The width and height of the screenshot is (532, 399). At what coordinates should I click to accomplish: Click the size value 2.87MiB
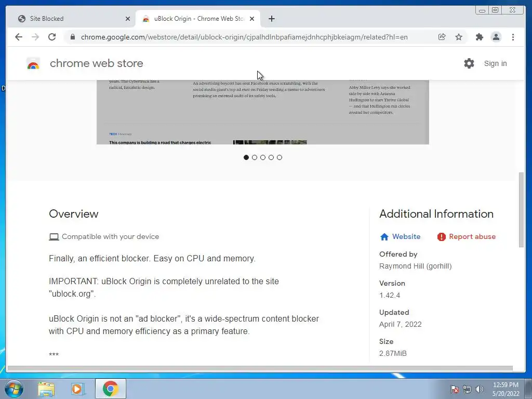point(393,353)
